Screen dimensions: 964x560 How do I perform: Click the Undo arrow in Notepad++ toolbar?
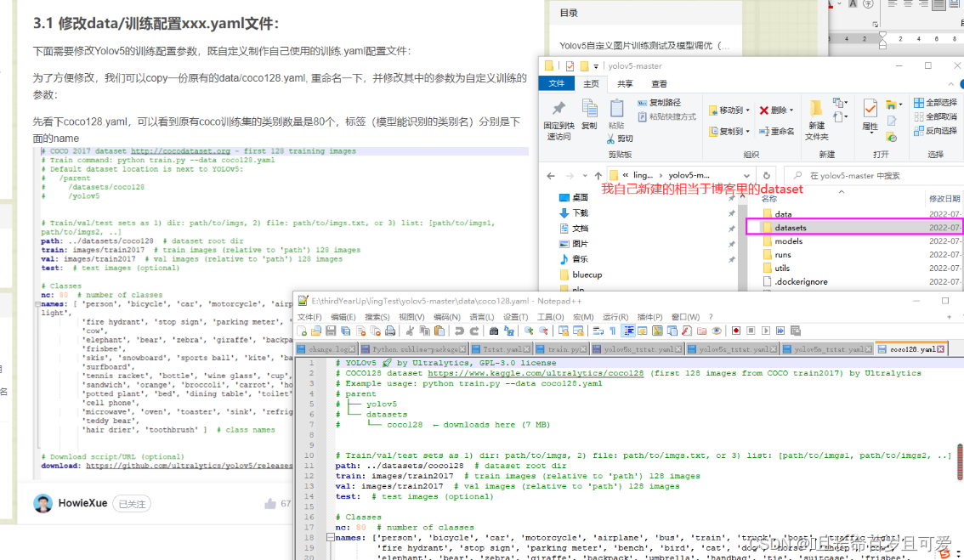pyautogui.click(x=459, y=331)
